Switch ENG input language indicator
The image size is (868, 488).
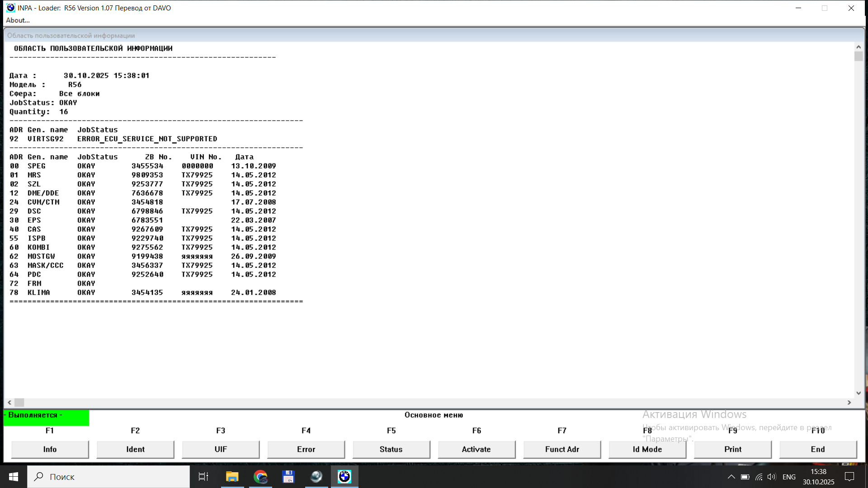click(x=789, y=477)
